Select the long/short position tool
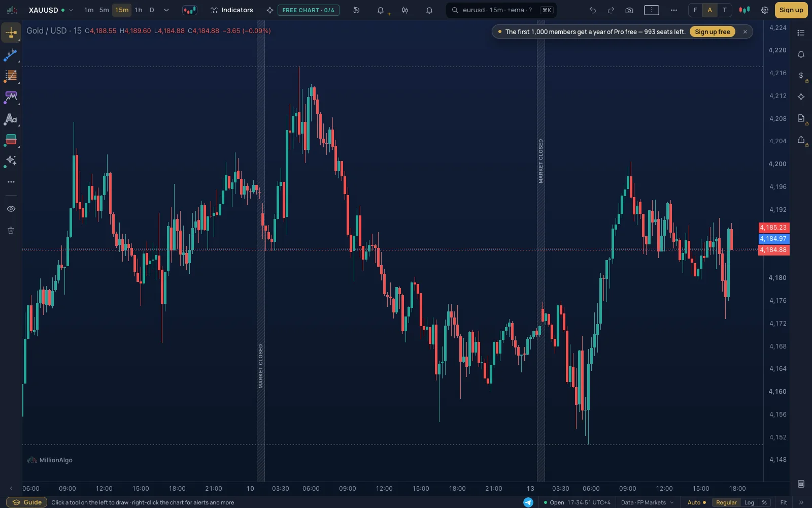This screenshot has width=812, height=508. point(11,140)
